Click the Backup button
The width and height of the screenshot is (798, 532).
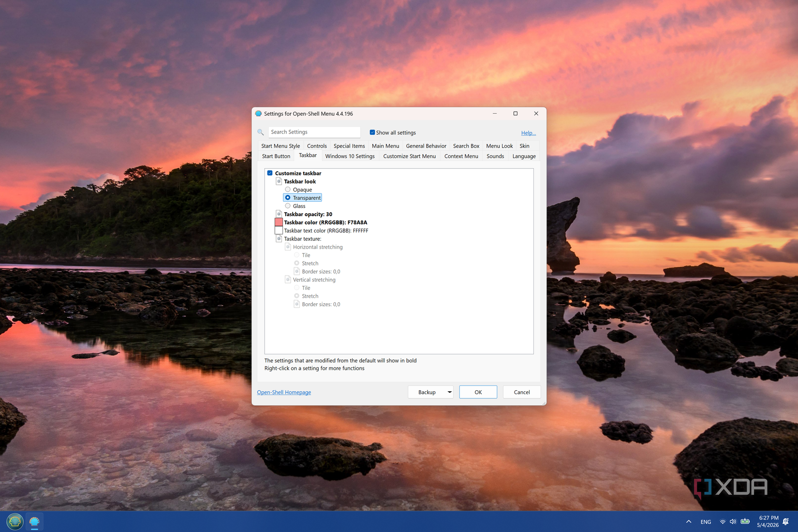pyautogui.click(x=427, y=392)
